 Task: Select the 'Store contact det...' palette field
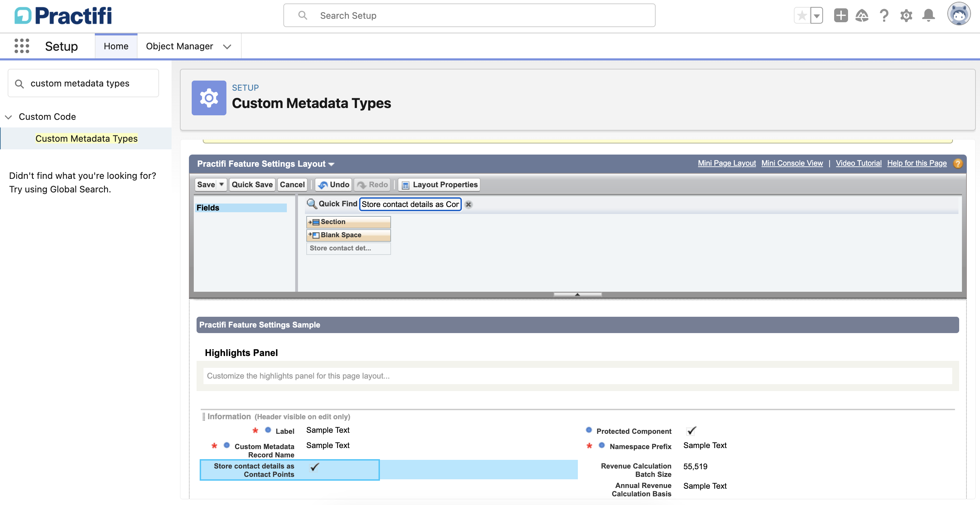[x=348, y=248]
